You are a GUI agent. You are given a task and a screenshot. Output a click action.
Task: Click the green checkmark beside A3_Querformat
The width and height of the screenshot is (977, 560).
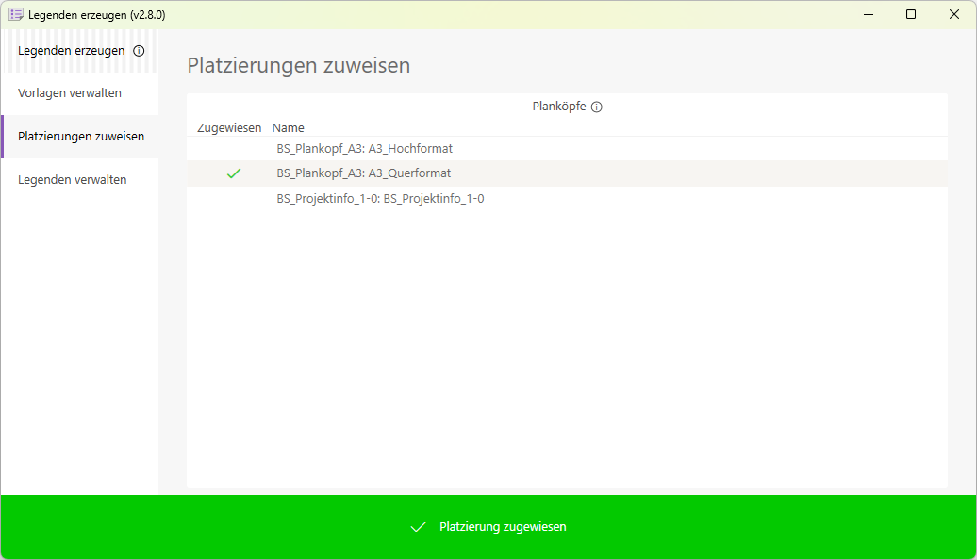coord(233,173)
